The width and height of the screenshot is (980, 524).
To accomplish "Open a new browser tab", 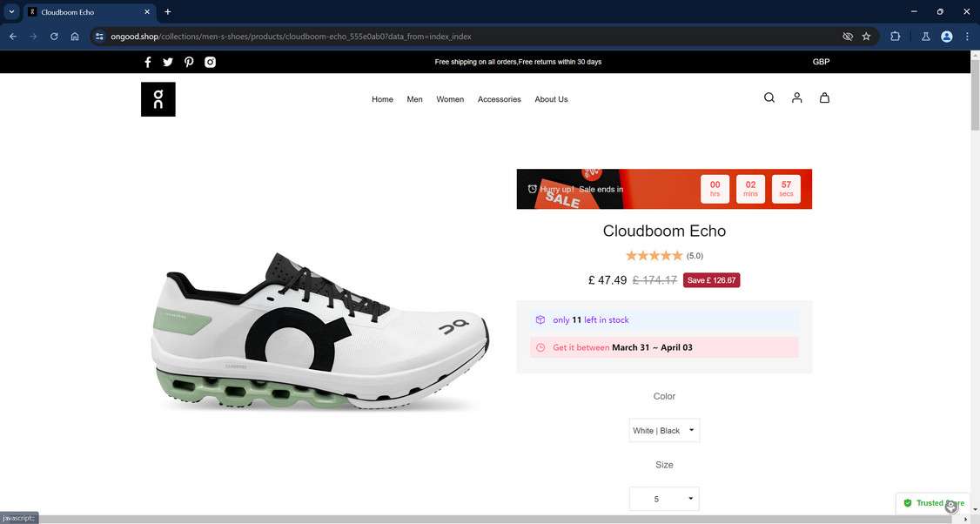I will pos(167,12).
